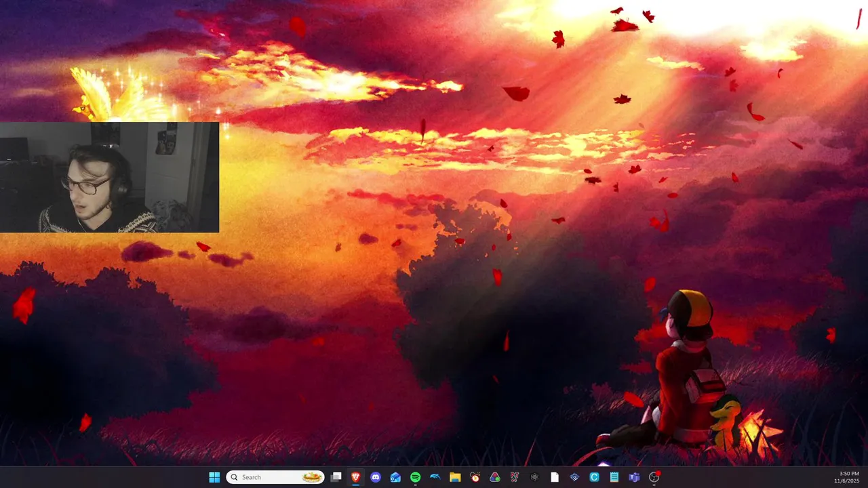The width and height of the screenshot is (868, 488).
Task: Open the notepad app icon in taskbar
Action: pos(614,477)
